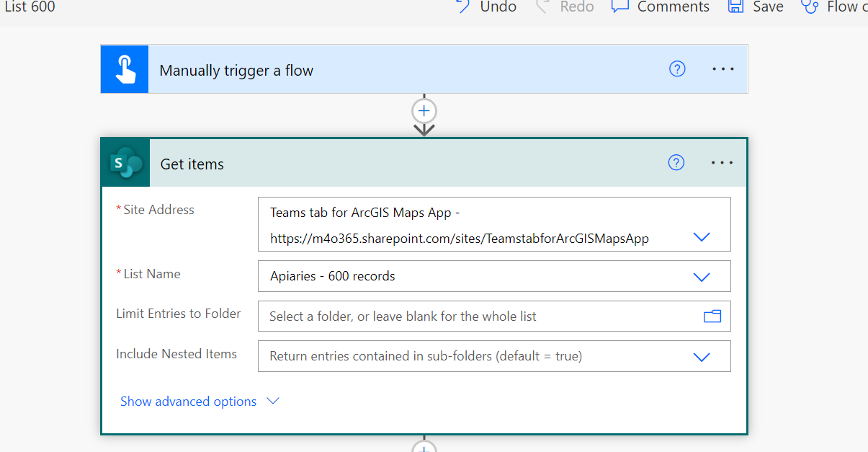Click the SharePoint connector icon on Get items
868x452 pixels.
[x=124, y=162]
